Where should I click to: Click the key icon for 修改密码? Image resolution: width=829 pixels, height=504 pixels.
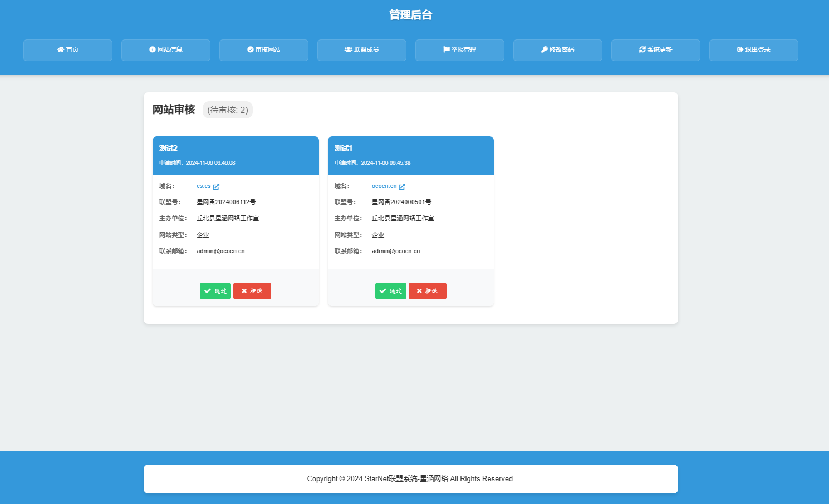pyautogui.click(x=544, y=50)
